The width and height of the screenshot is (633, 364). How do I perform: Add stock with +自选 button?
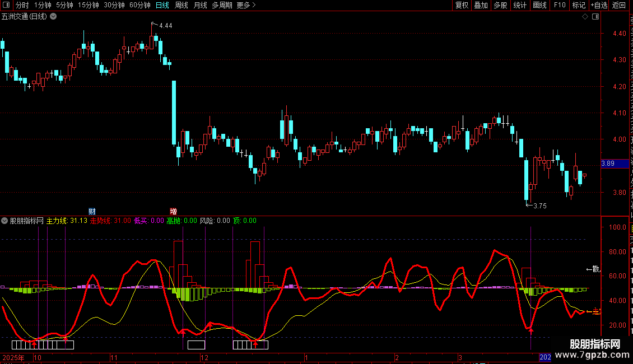(599, 5)
